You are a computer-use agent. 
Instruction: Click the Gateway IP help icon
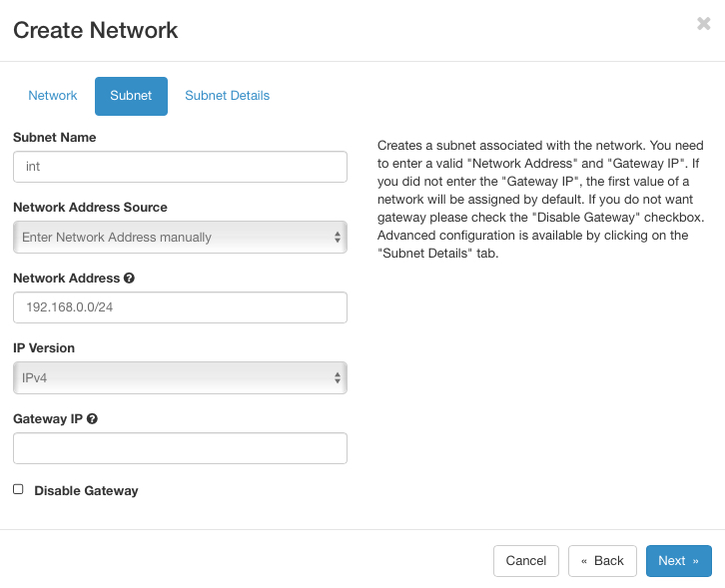point(92,418)
